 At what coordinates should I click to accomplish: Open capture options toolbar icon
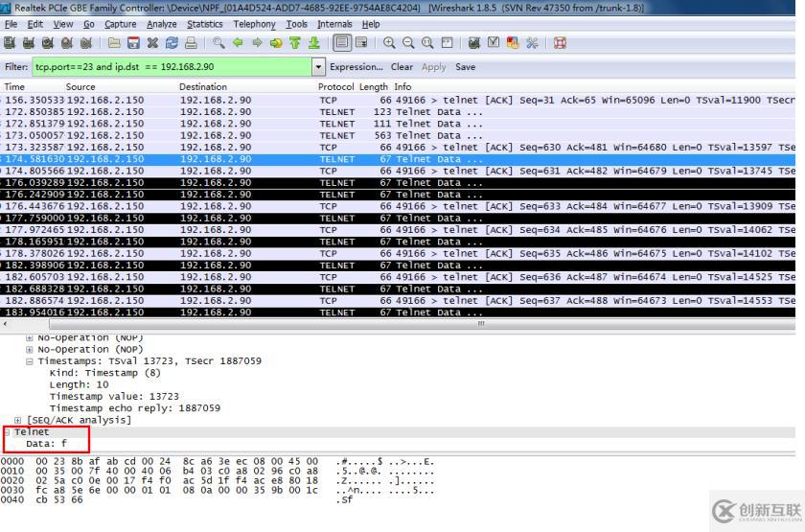(x=28, y=43)
